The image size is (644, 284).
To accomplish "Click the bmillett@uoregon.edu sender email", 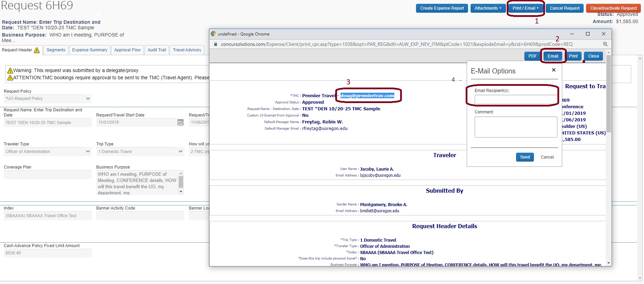I will click(x=379, y=211).
